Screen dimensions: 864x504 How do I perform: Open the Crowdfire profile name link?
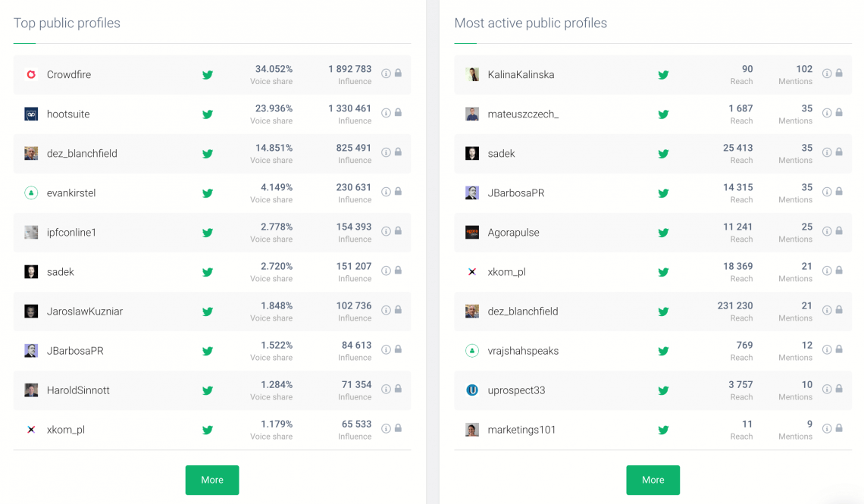click(69, 75)
